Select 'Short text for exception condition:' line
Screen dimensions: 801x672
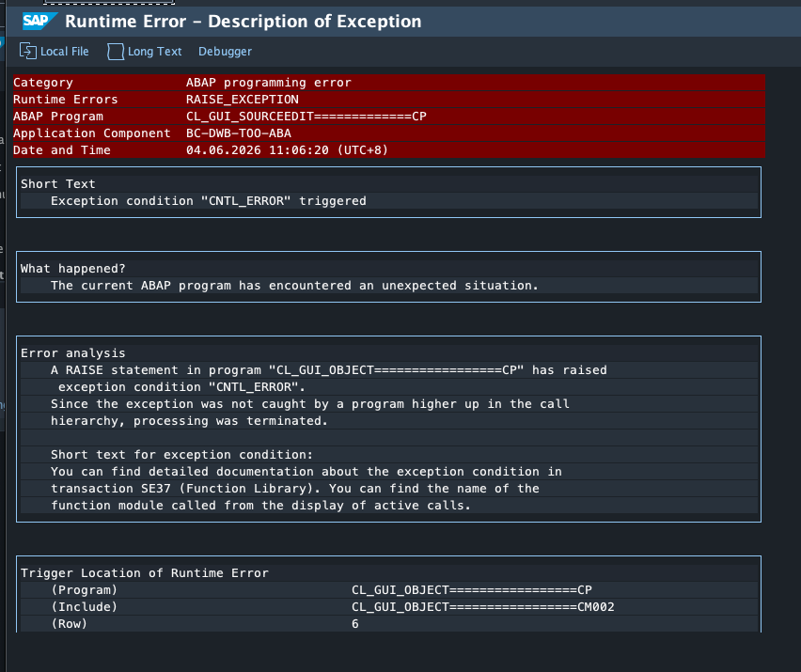[181, 455]
